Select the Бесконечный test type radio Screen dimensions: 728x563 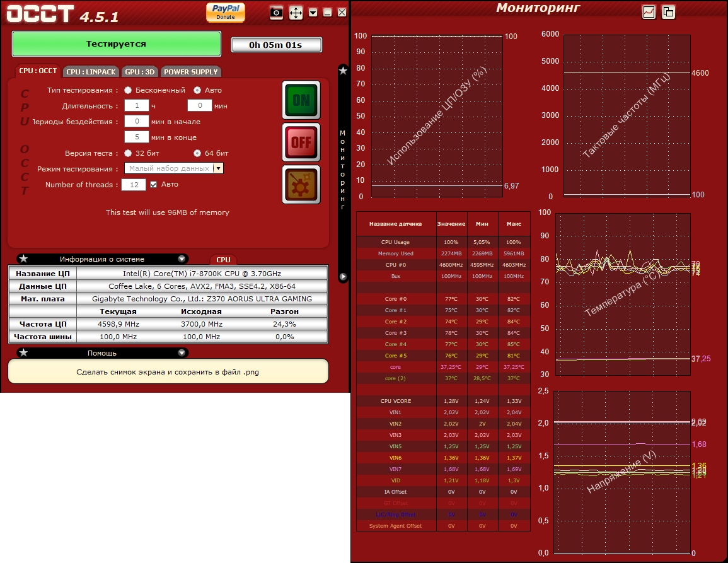pos(128,90)
